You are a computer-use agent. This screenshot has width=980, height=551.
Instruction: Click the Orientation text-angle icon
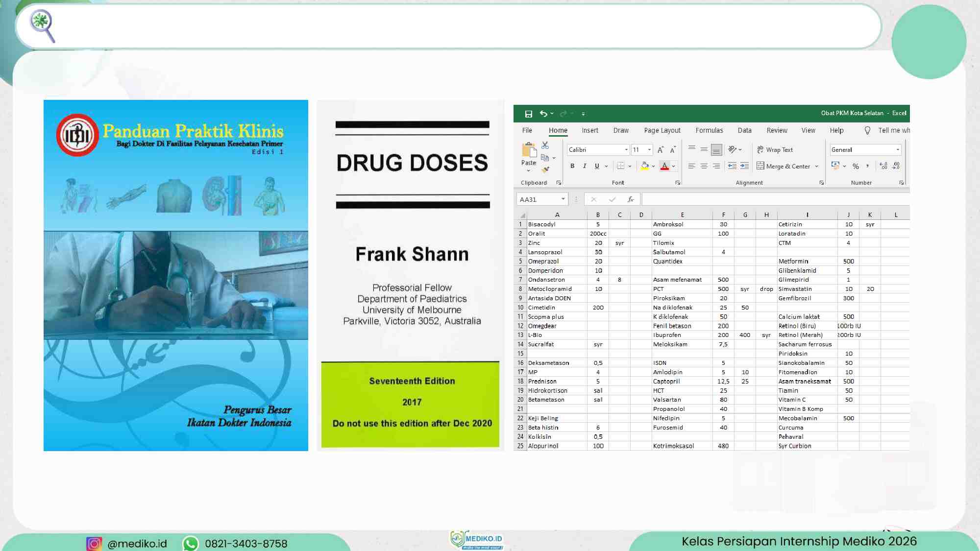[733, 149]
